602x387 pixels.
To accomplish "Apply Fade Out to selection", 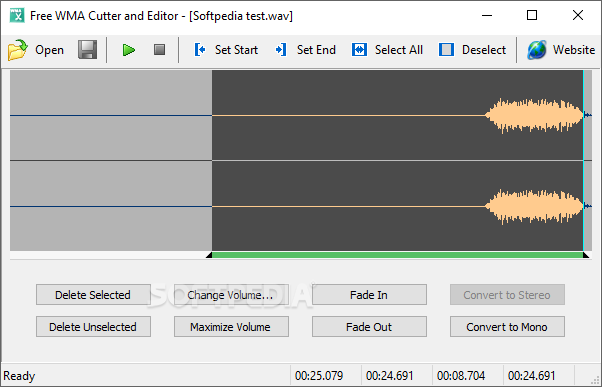I will (369, 327).
